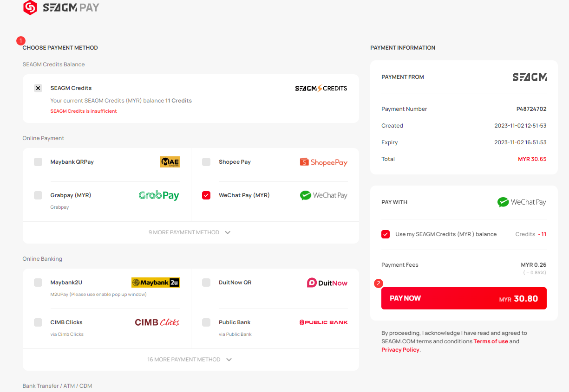Expand 9 more payment methods under Online Payment
Image resolution: width=569 pixels, height=392 pixels.
pyautogui.click(x=190, y=232)
